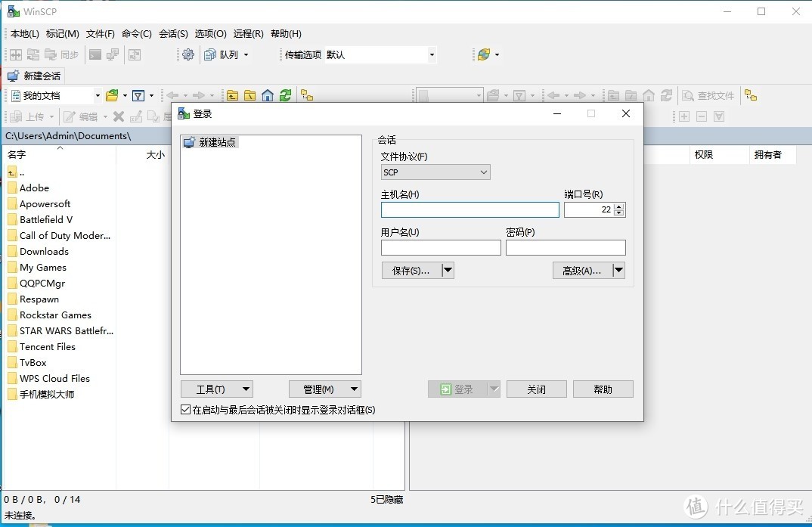Open parent directory folder icon

coord(233,96)
